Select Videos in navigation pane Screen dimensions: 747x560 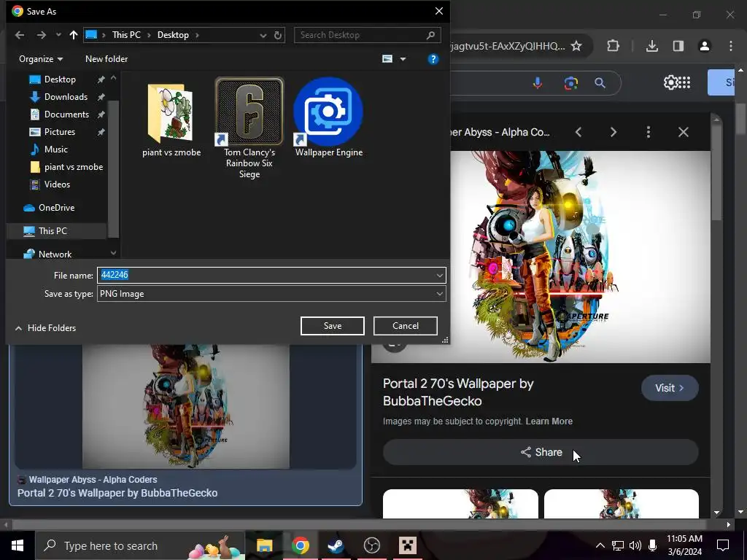point(56,184)
